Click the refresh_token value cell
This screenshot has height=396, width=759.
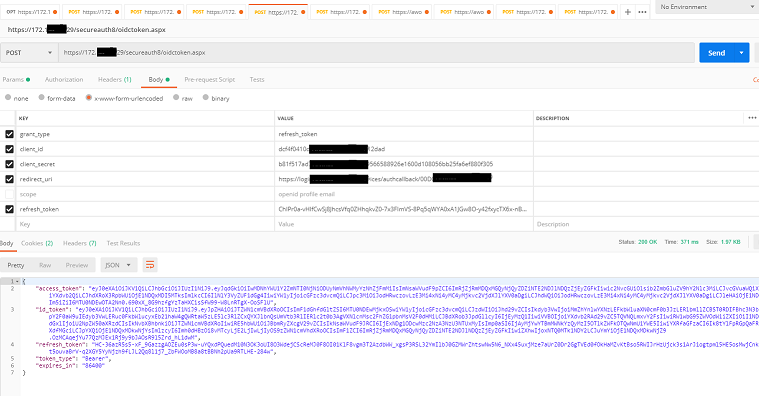(404, 209)
